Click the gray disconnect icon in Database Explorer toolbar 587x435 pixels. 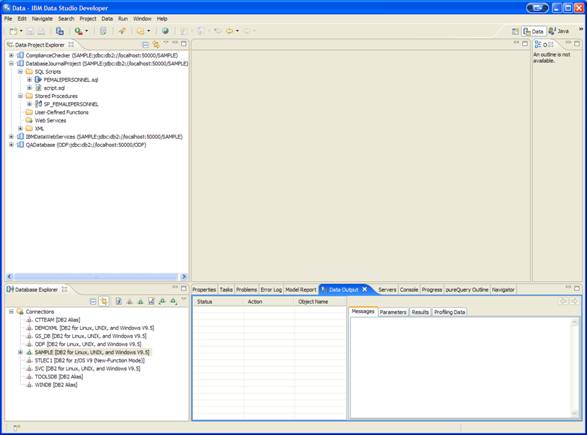point(130,301)
